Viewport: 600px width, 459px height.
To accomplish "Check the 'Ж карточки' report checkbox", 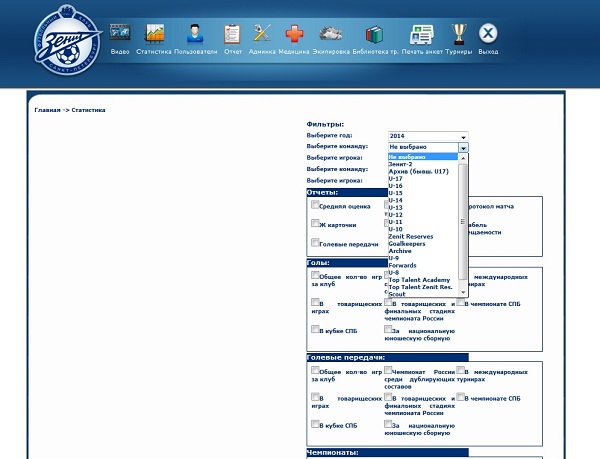I will tap(315, 223).
